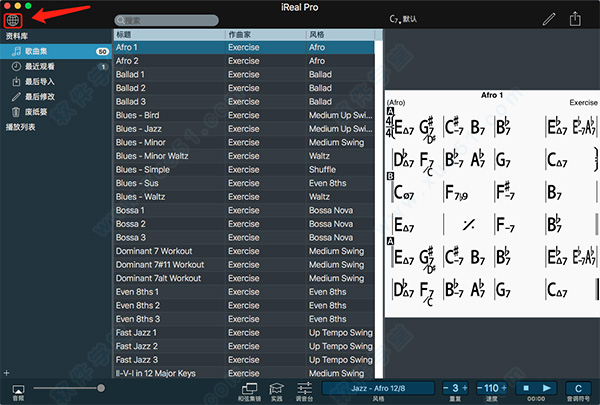
Task: Open the key signature C selector
Action: [x=578, y=388]
